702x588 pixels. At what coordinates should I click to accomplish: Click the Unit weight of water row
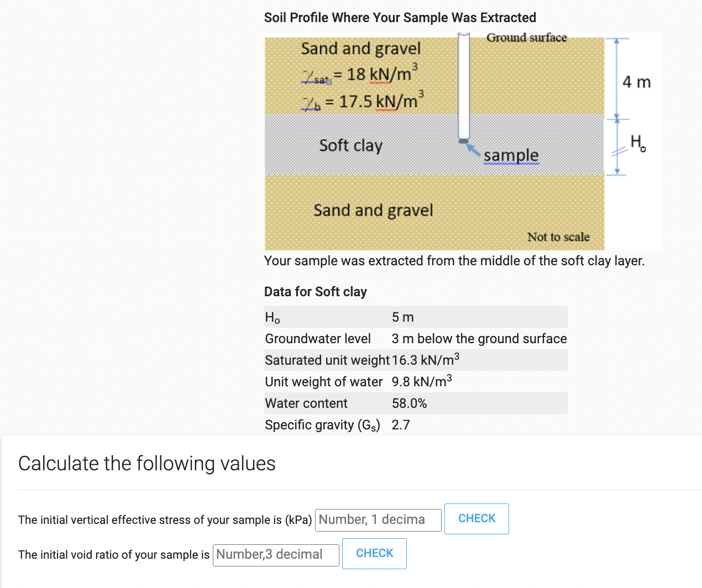click(415, 381)
